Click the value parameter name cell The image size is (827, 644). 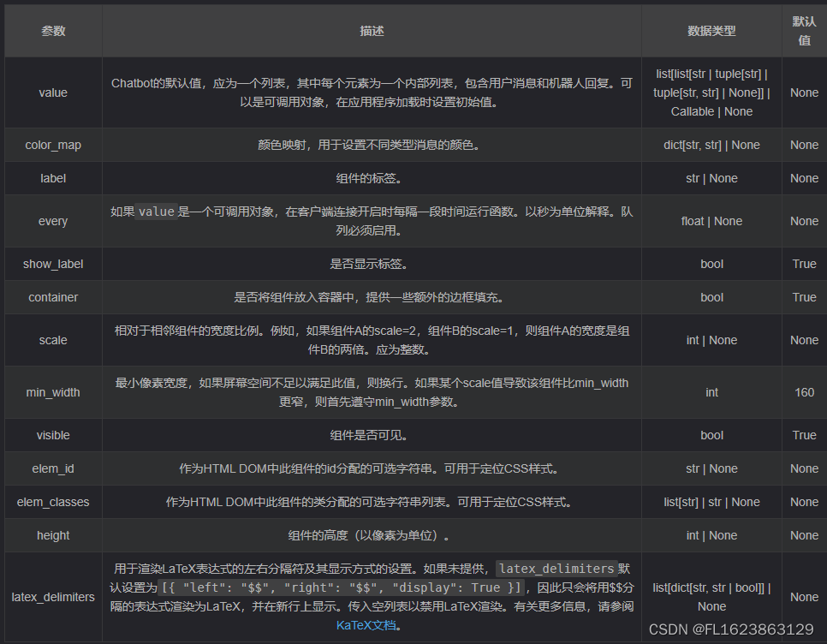coord(52,92)
